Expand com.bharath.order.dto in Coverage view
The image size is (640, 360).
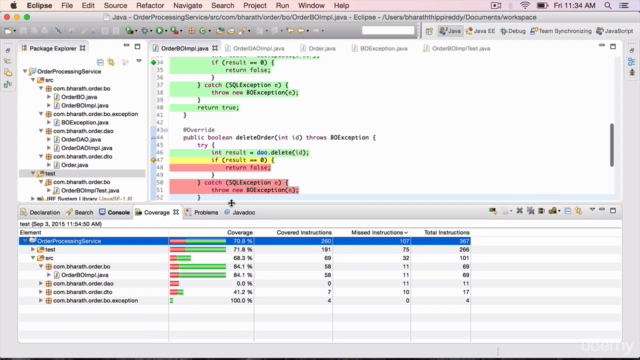(x=41, y=292)
